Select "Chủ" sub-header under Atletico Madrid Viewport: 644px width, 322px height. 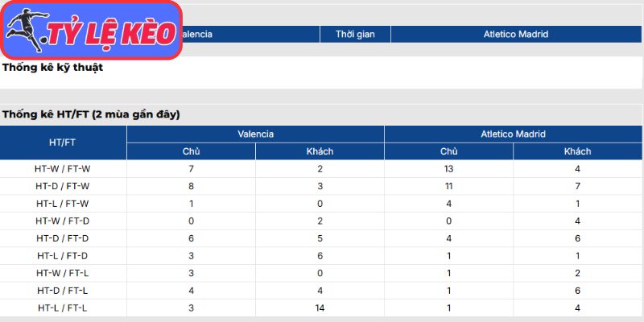pos(448,151)
